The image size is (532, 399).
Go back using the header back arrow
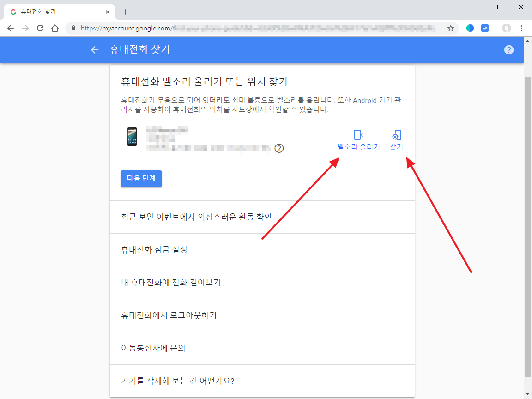pyautogui.click(x=95, y=50)
